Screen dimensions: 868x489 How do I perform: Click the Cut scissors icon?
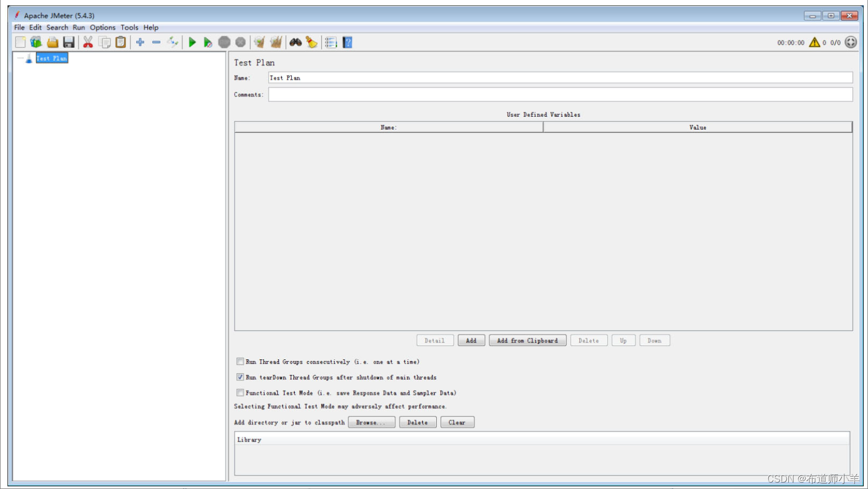pyautogui.click(x=88, y=42)
